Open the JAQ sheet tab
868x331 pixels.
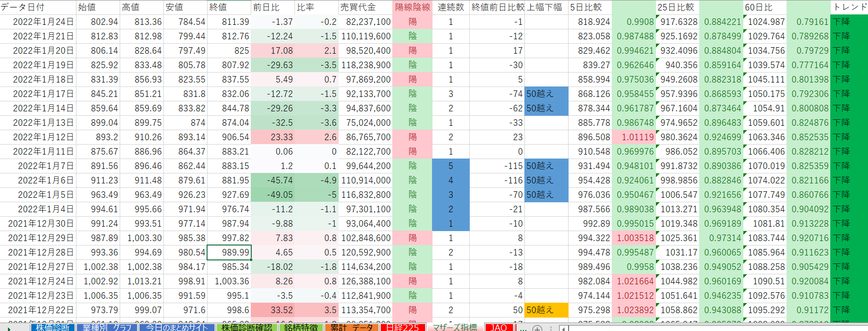pos(499,327)
